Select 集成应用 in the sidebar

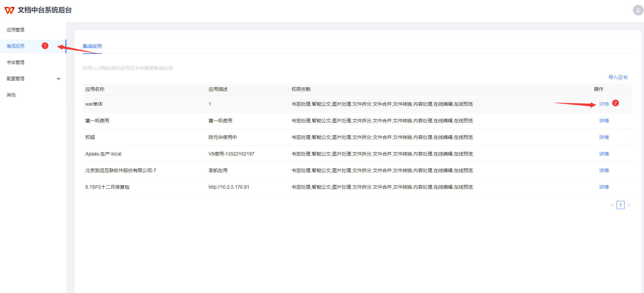click(16, 46)
